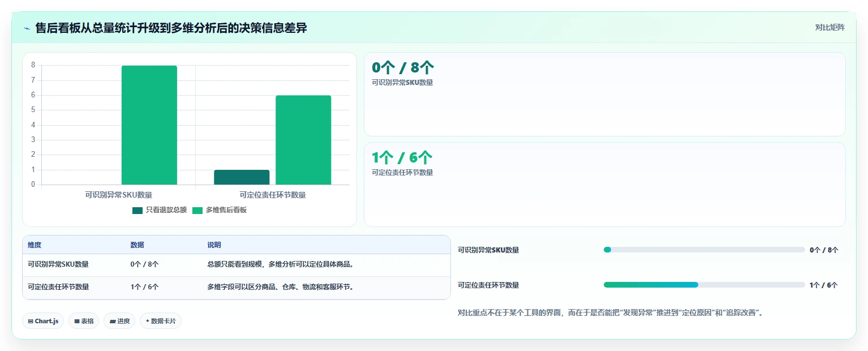Select the 进度 tag chip
Screen dimensions: 868x351
pos(119,321)
